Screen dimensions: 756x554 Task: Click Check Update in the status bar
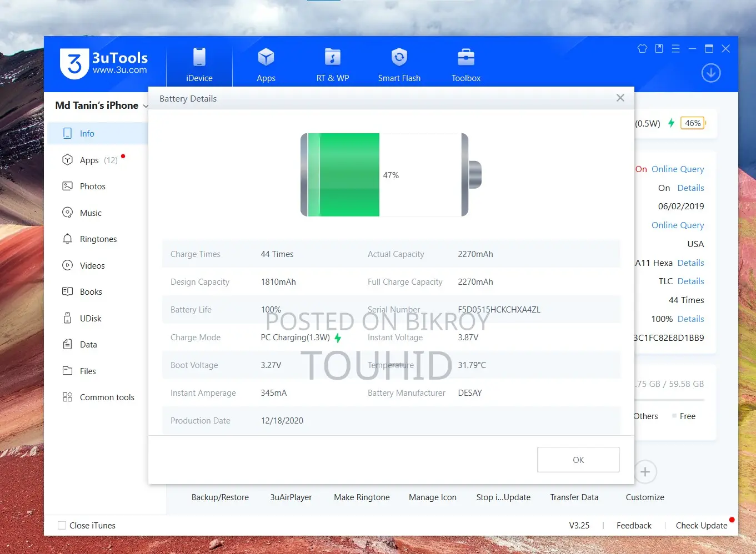(x=702, y=526)
